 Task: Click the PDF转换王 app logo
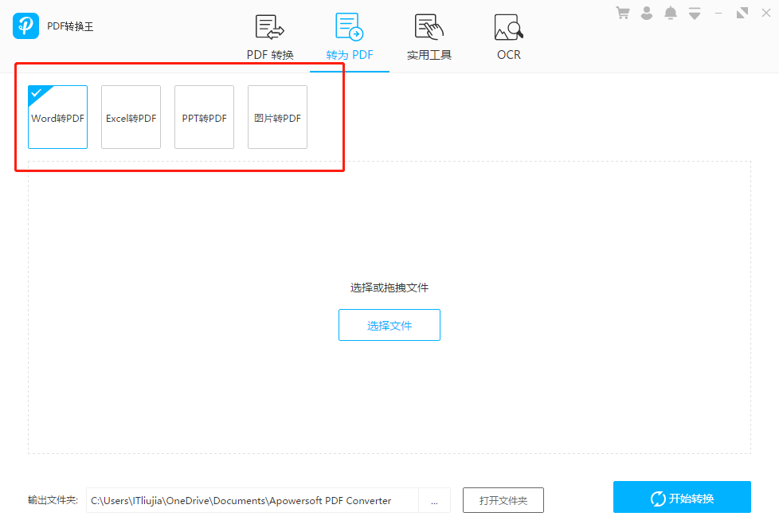[25, 25]
